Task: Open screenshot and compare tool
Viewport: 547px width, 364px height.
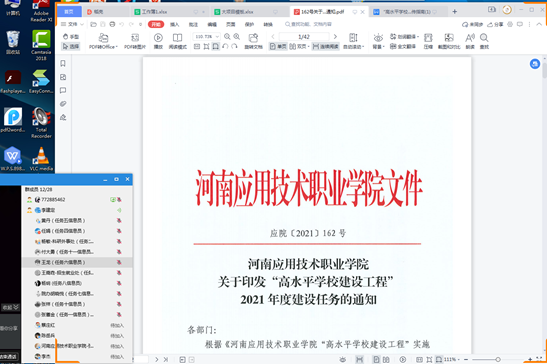Action: 449,41
